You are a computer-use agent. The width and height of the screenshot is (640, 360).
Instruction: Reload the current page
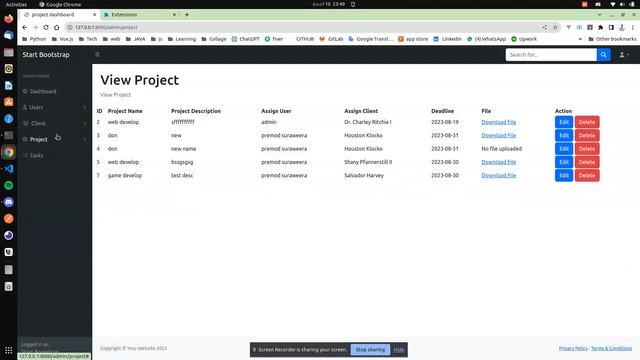pyautogui.click(x=46, y=27)
